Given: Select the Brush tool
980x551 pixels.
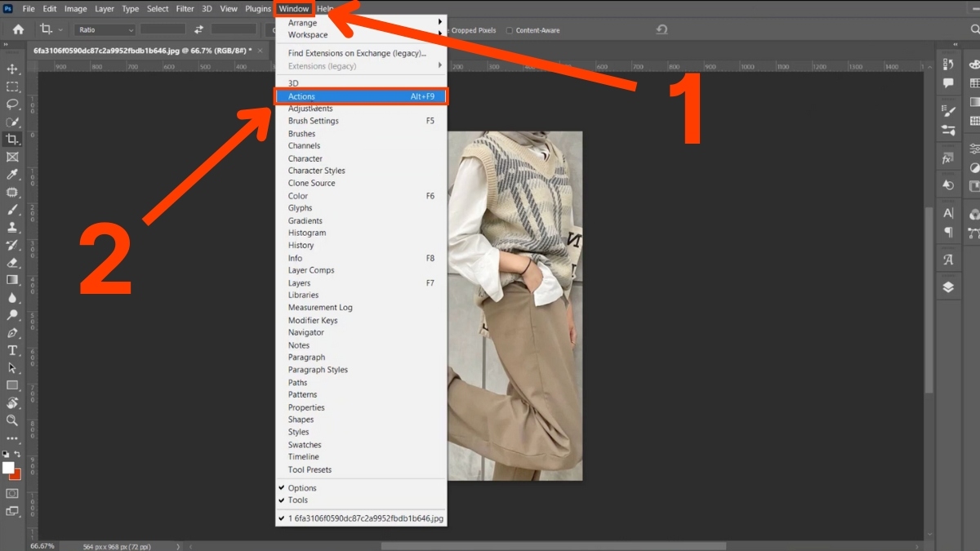Looking at the screenshot, I should pos(12,210).
